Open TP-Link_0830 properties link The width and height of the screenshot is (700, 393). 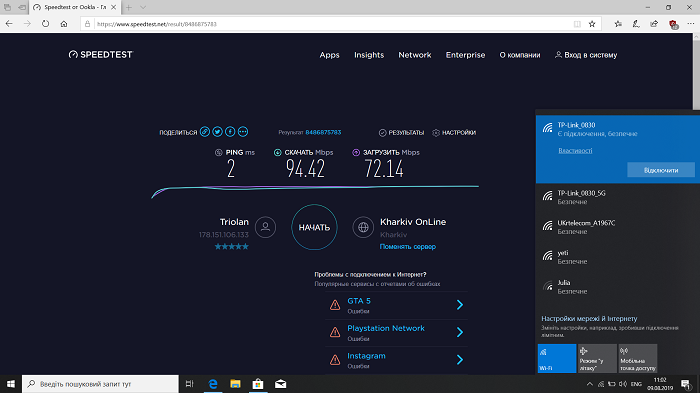575,151
